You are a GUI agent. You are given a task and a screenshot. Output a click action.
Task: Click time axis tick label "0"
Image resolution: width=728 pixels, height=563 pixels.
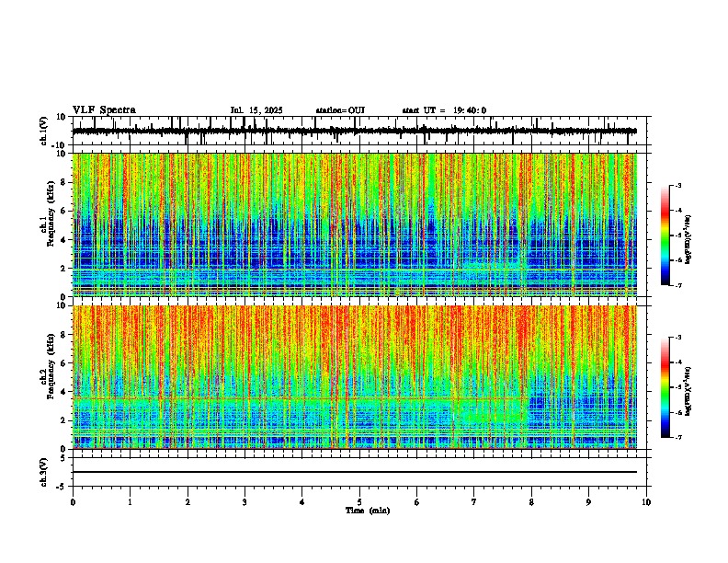point(73,502)
